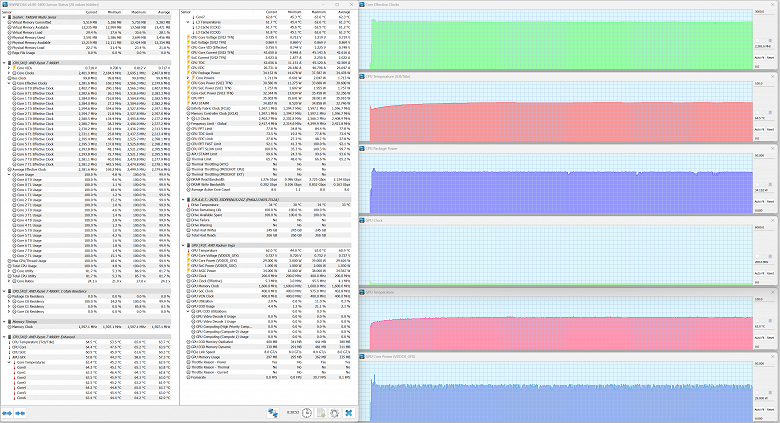780x423 pixels.
Task: Click Auto Fit in GPU Clock graph
Action: click(x=759, y=273)
